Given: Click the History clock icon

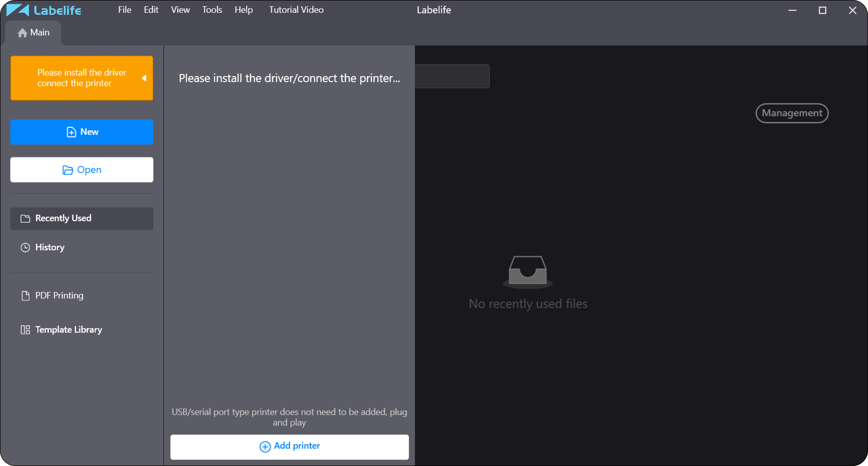Looking at the screenshot, I should point(25,247).
